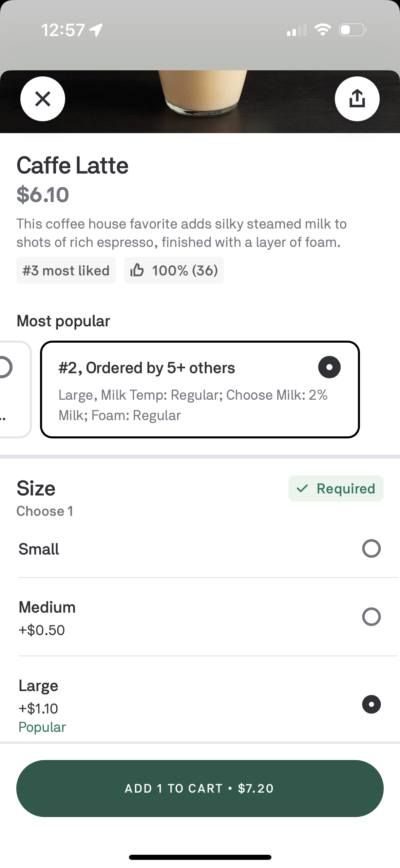Tap the thumbs-up 100% (36) rating badge
The image size is (400, 868).
click(x=174, y=270)
